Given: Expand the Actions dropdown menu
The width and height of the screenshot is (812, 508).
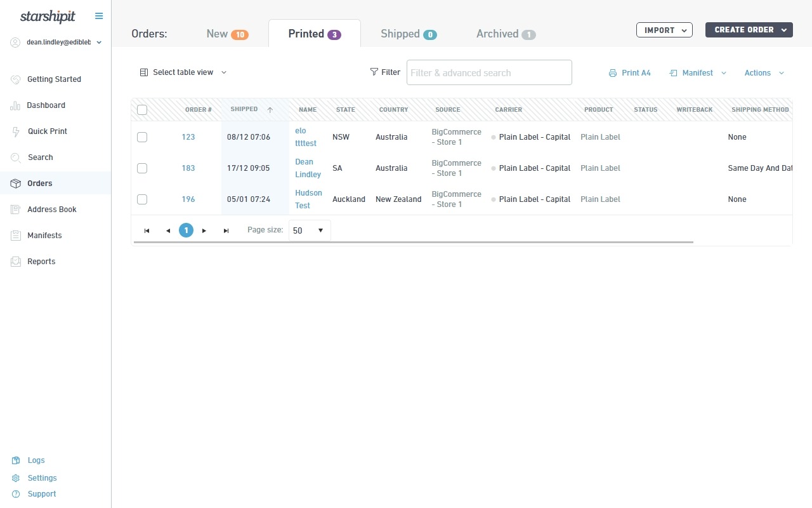Looking at the screenshot, I should click(764, 73).
